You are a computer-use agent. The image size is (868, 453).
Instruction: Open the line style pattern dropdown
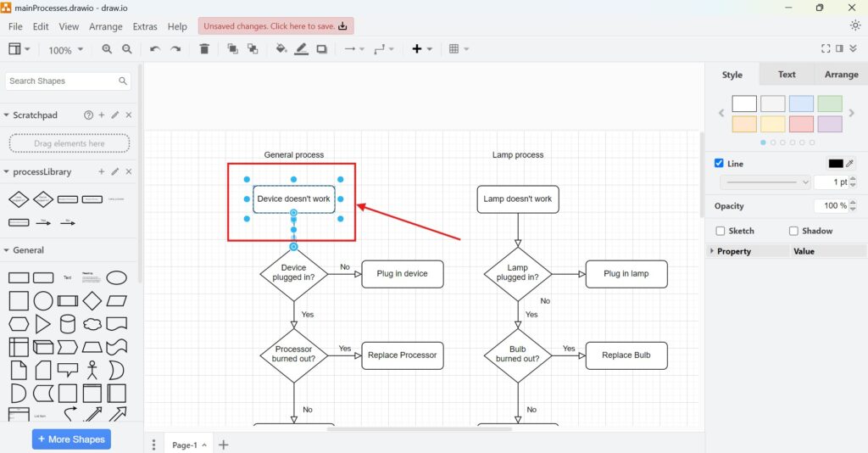coord(765,182)
